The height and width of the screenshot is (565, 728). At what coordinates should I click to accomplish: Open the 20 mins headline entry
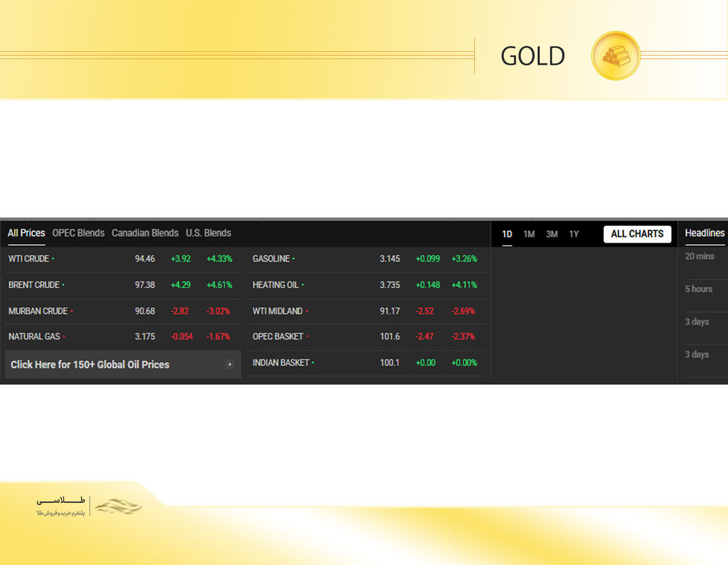[x=700, y=256]
